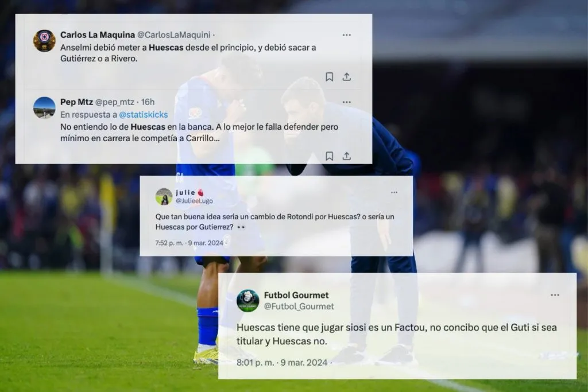The width and height of the screenshot is (588, 392).
Task: Open julie's profile avatar
Action: (x=164, y=197)
